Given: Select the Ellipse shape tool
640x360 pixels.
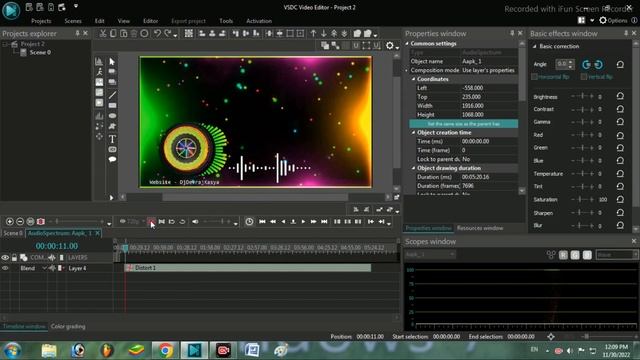Looking at the screenshot, I should (112, 116).
